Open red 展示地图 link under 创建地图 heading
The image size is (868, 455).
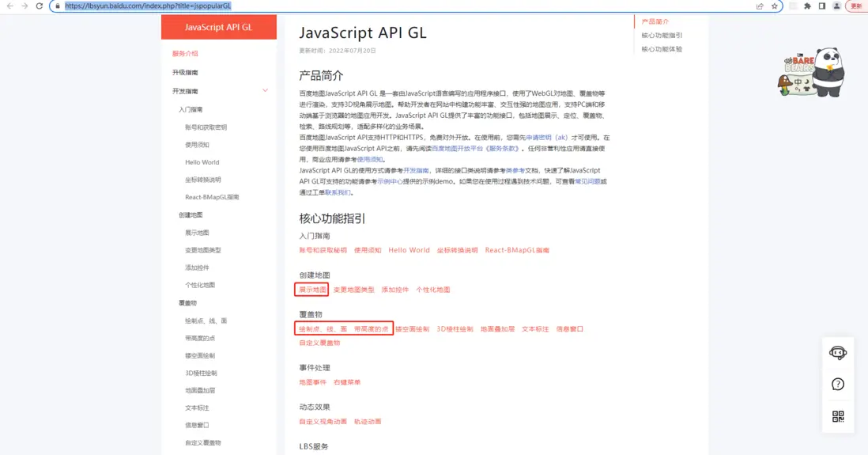312,290
